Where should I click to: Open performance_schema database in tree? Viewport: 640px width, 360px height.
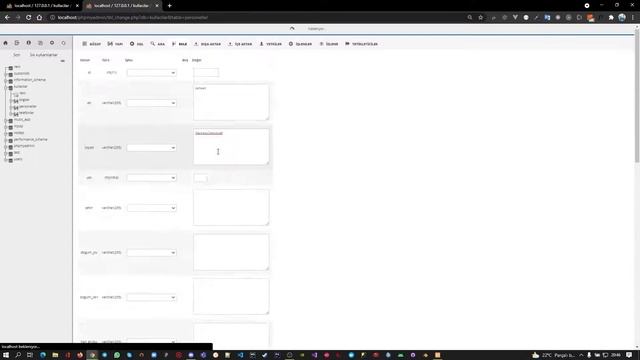[31, 140]
